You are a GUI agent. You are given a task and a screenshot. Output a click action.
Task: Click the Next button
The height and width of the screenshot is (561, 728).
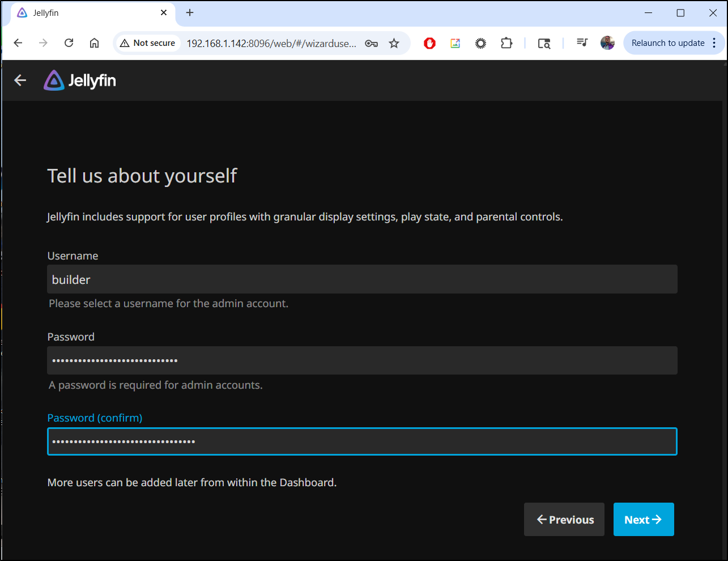(644, 520)
